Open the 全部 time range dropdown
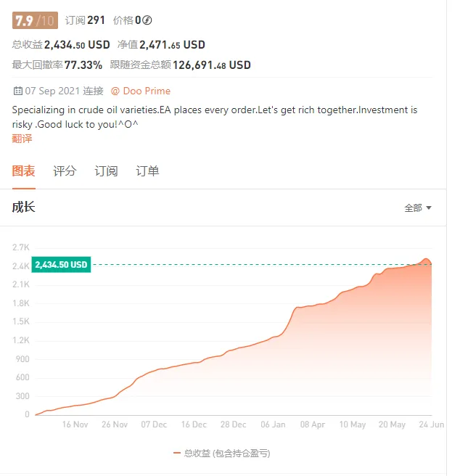Viewport: 452px width, 476px height. (418, 208)
